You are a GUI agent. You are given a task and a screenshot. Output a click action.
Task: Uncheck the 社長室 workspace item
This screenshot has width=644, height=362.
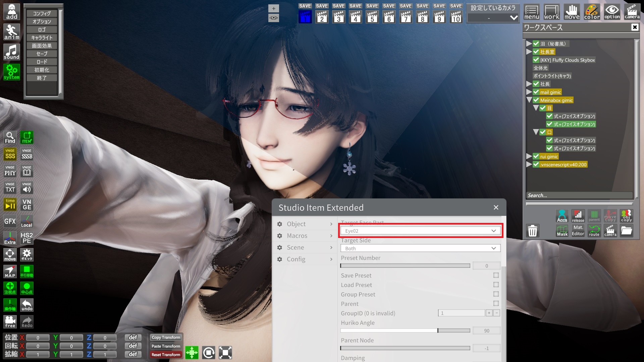536,52
